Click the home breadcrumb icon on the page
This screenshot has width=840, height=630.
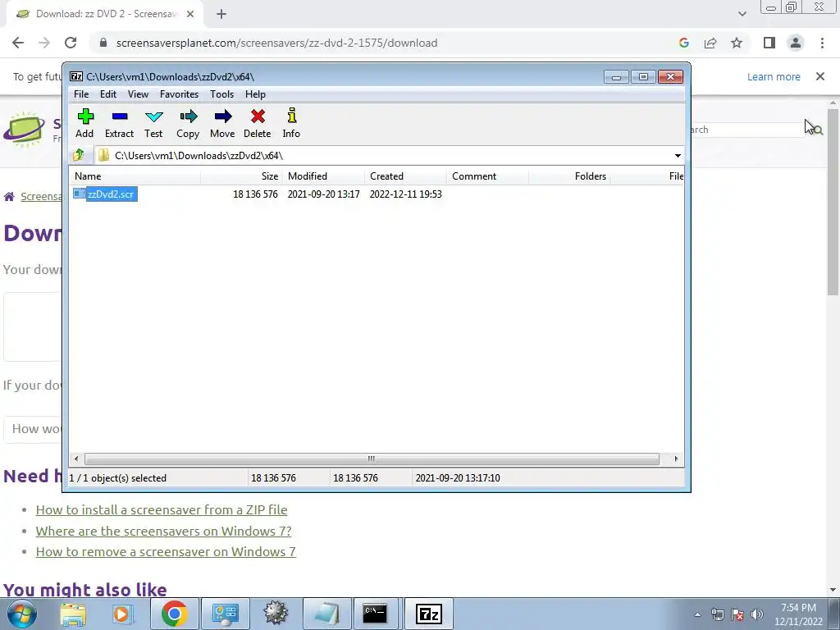point(8,197)
